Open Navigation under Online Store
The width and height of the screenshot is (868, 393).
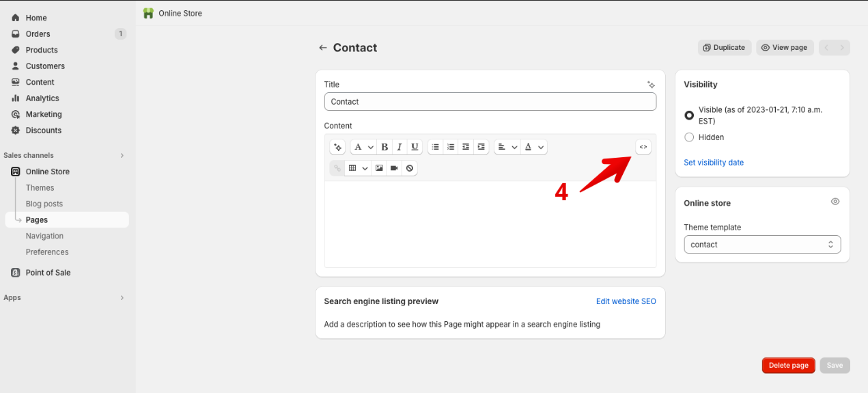[44, 236]
